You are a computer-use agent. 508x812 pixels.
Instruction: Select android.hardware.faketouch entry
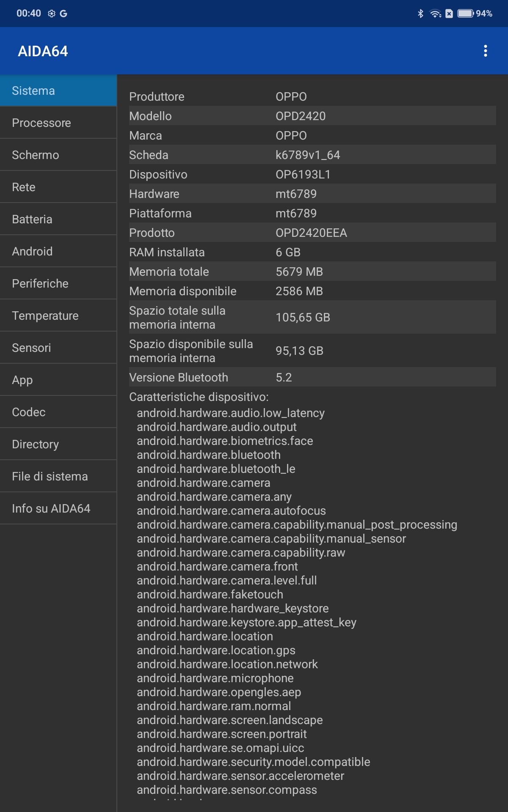point(210,594)
